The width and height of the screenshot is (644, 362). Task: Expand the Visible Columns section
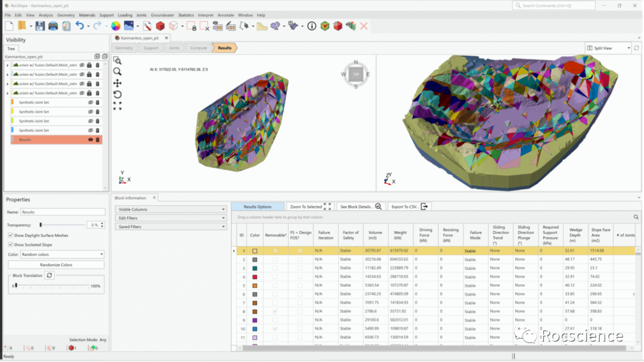[x=171, y=209]
